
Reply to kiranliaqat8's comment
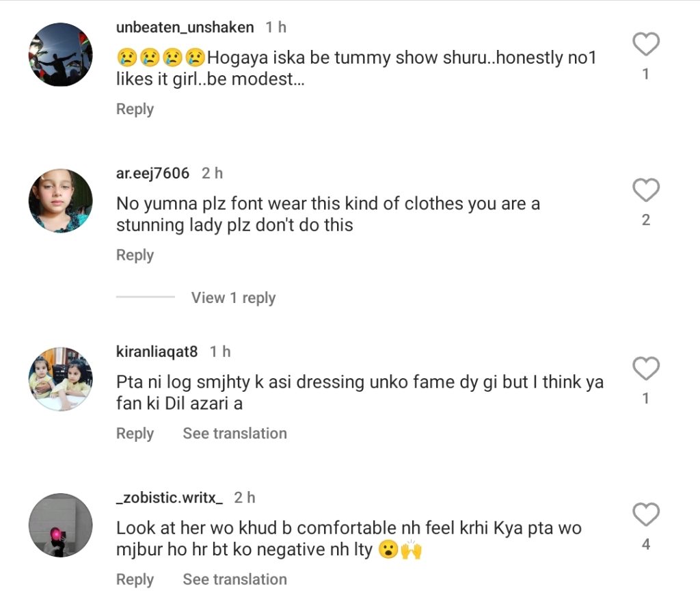(x=135, y=434)
